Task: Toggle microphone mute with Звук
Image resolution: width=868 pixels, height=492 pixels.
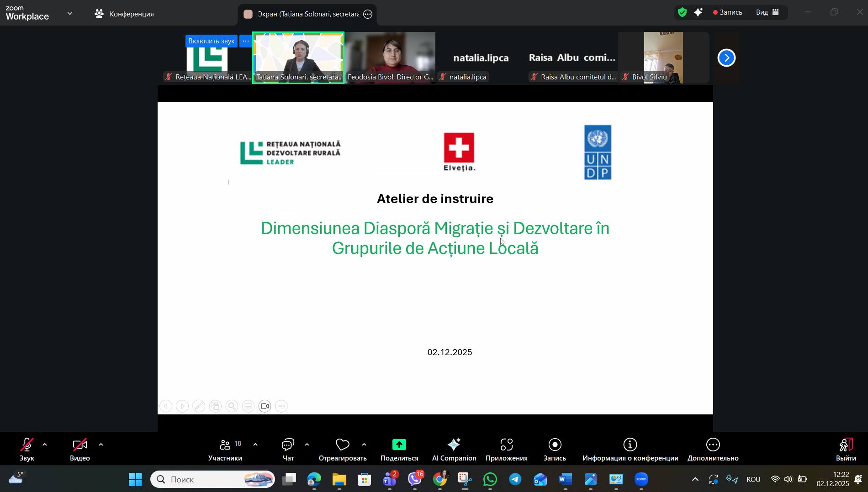Action: pyautogui.click(x=26, y=450)
